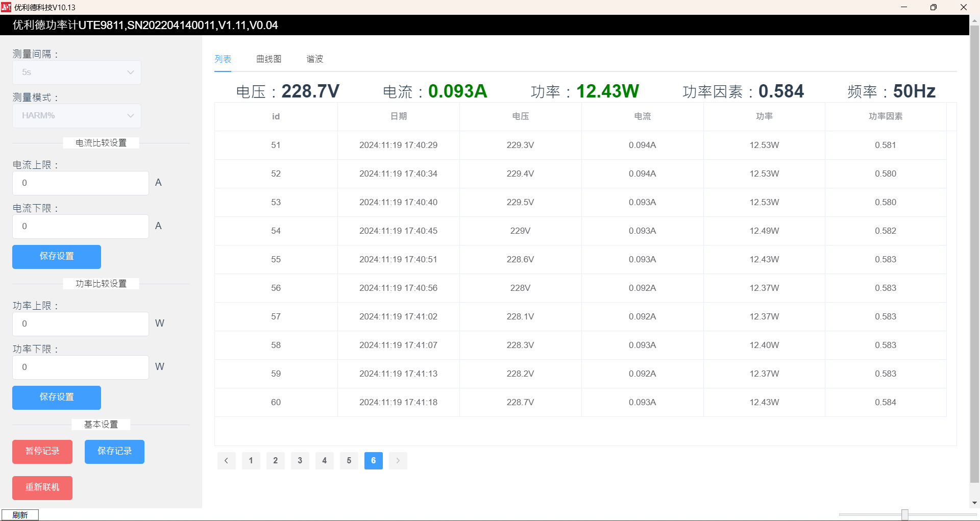Image resolution: width=980 pixels, height=521 pixels.
Task: Click the 功率 column header
Action: pos(764,117)
